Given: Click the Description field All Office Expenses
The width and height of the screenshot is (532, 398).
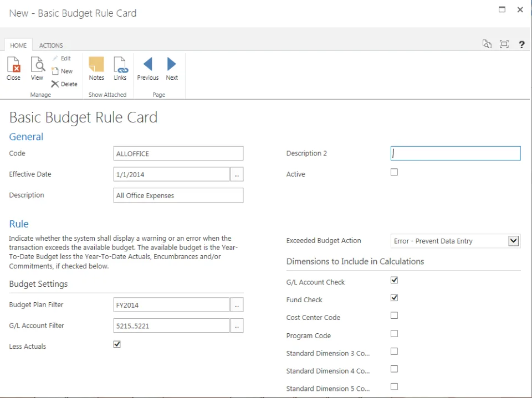Looking at the screenshot, I should click(x=178, y=195).
